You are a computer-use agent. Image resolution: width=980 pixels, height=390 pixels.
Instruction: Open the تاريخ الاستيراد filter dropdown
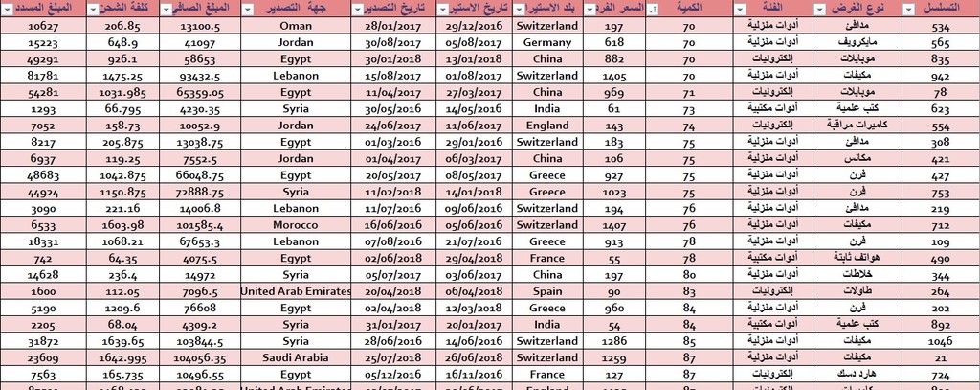[442, 10]
